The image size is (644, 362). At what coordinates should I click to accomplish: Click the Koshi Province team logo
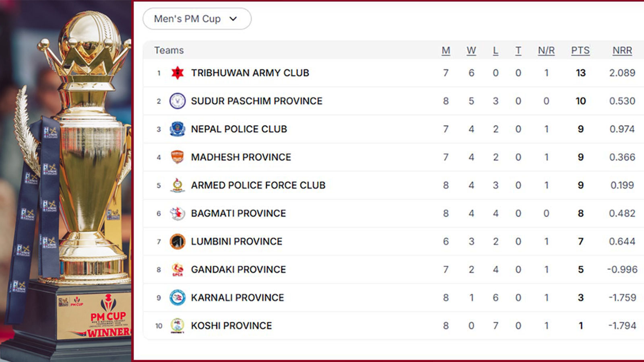click(178, 326)
